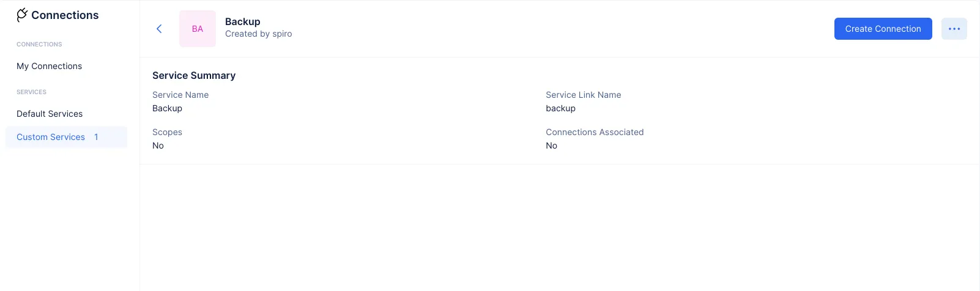Click the Service Name value 'Backup'
This screenshot has width=980, height=291.
168,108
